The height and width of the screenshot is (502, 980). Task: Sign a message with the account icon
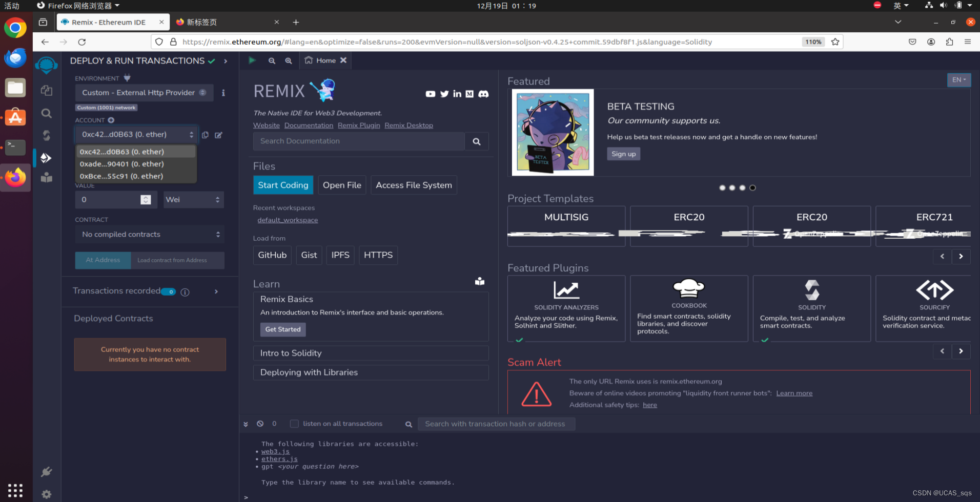coord(219,135)
